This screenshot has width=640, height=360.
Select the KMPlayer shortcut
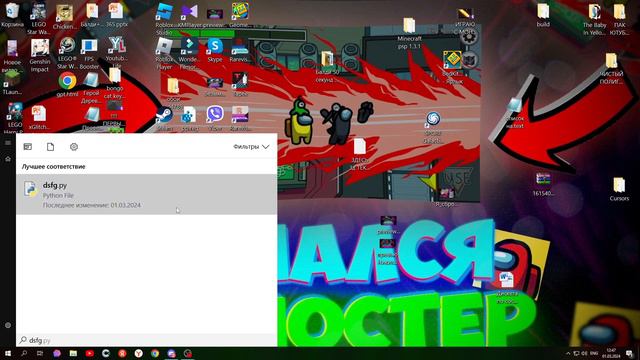pyautogui.click(x=189, y=16)
